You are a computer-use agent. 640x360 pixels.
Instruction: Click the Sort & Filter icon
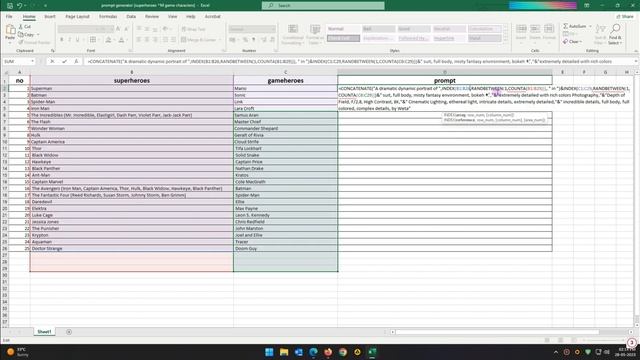point(600,29)
